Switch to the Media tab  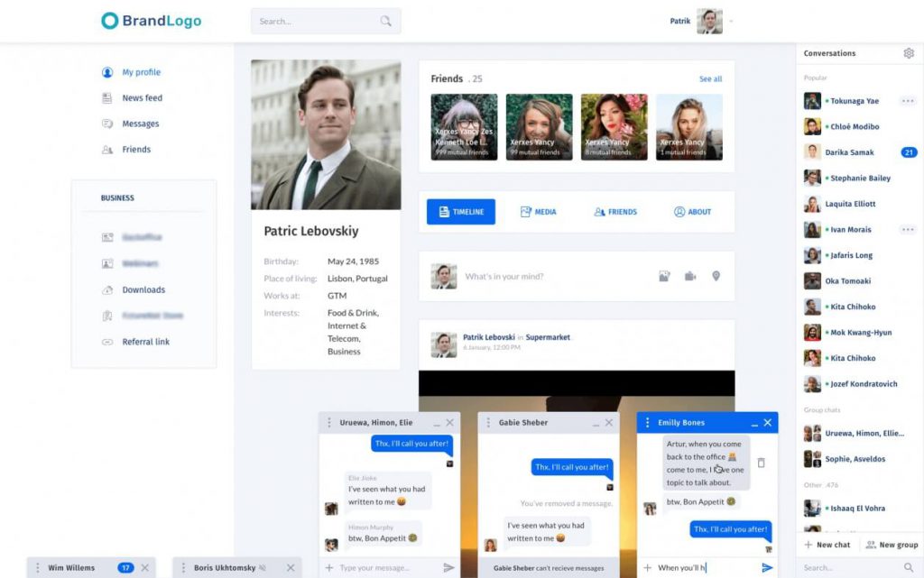[x=538, y=212]
